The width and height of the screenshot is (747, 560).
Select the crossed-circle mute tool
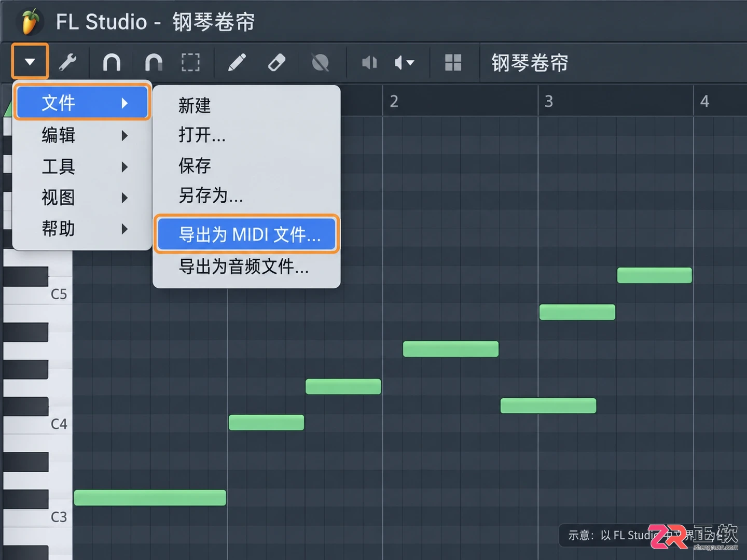320,63
